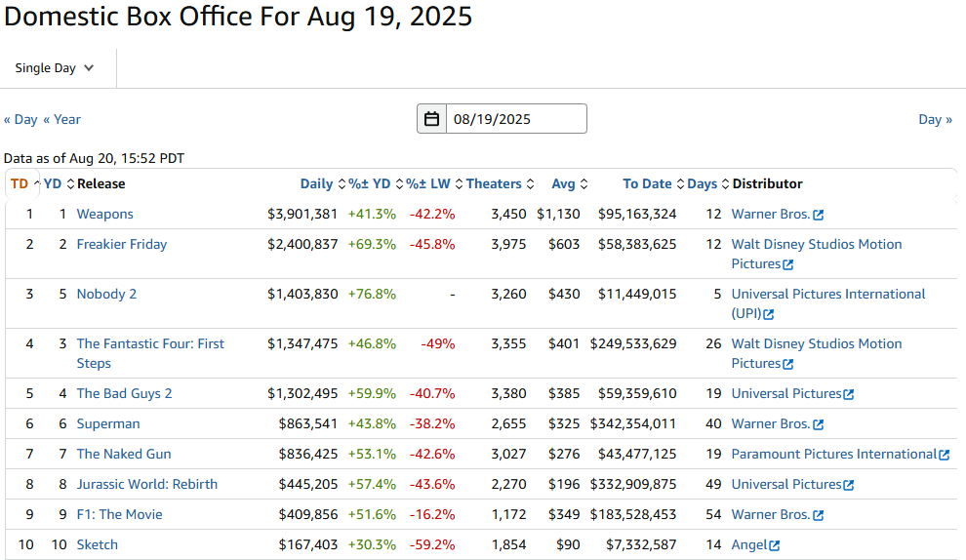Open Jurassic World: Rebirth release page
This screenshot has height=560, width=966.
(146, 484)
